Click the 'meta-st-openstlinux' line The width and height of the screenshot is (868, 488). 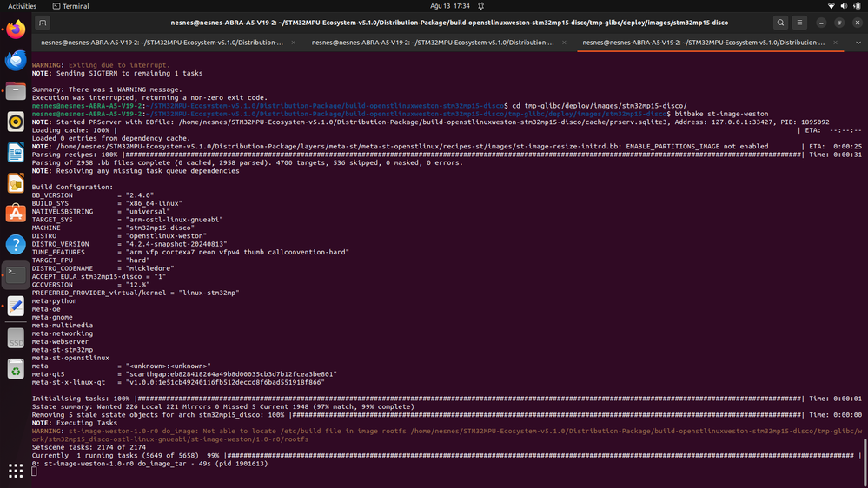tap(70, 358)
